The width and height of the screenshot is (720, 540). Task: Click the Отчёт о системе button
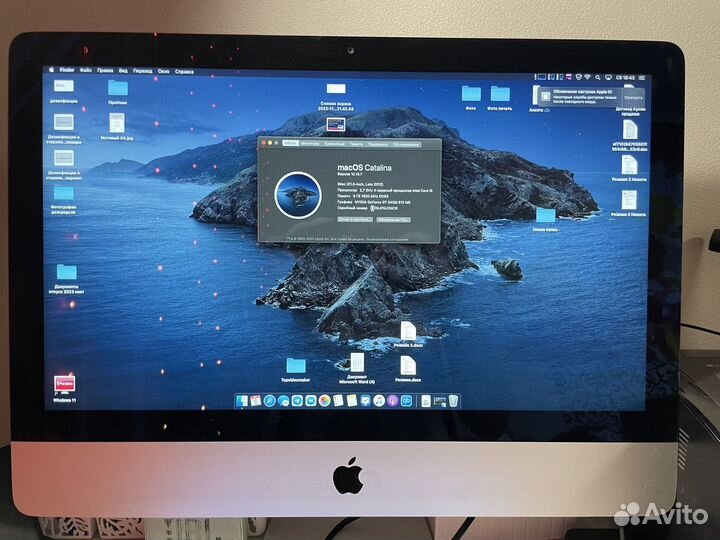pos(355,219)
